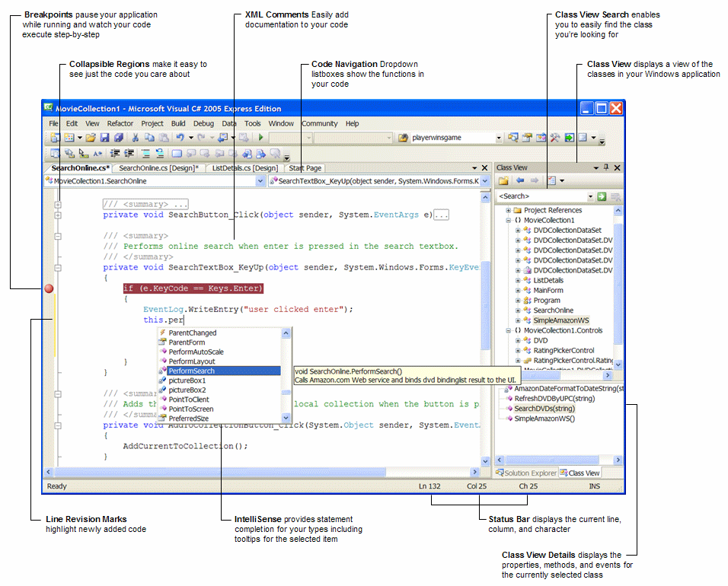The width and height of the screenshot is (728, 586).
Task: Open the Toolbox hammer-and-wrench icon
Action: coord(555,137)
